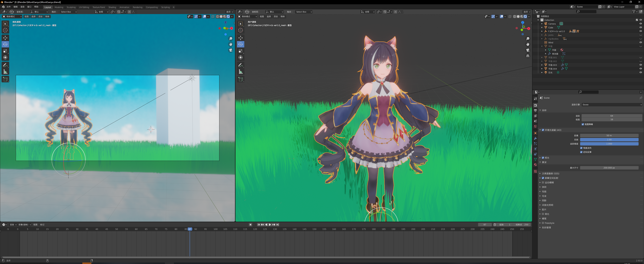Open 物体模式 dropdown in left viewport
Image resolution: width=644 pixels, height=264 pixels.
12,16
